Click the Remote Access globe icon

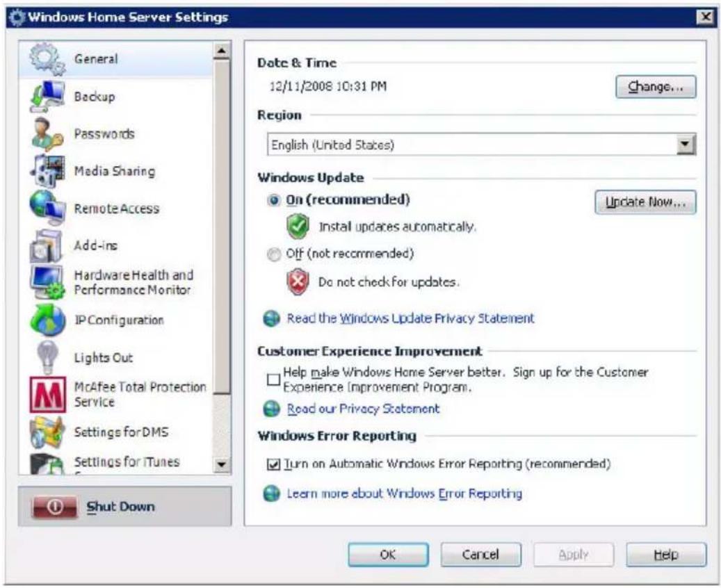point(47,209)
